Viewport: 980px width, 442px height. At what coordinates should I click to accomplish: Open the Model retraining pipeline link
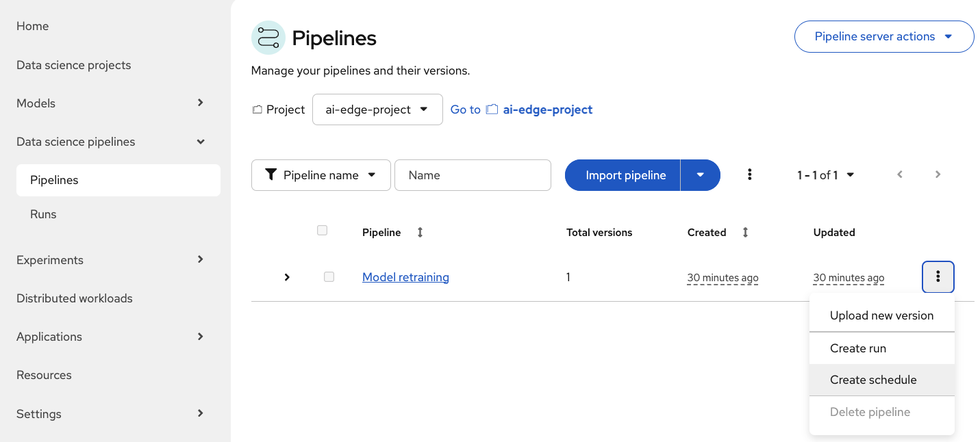tap(405, 277)
